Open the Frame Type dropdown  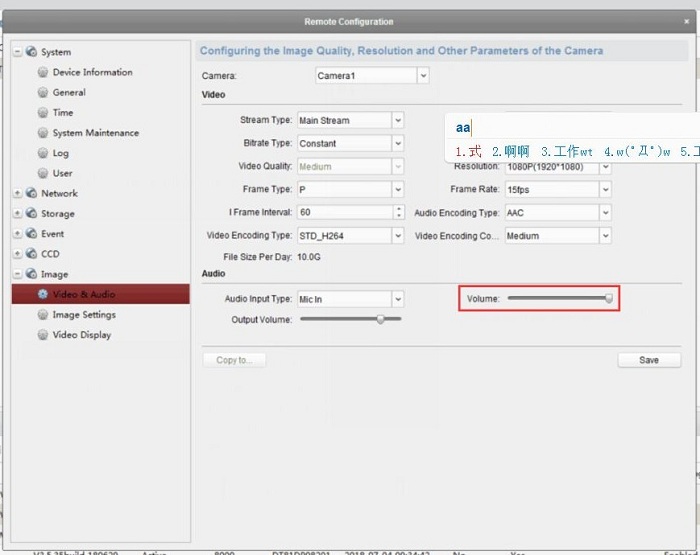click(398, 189)
